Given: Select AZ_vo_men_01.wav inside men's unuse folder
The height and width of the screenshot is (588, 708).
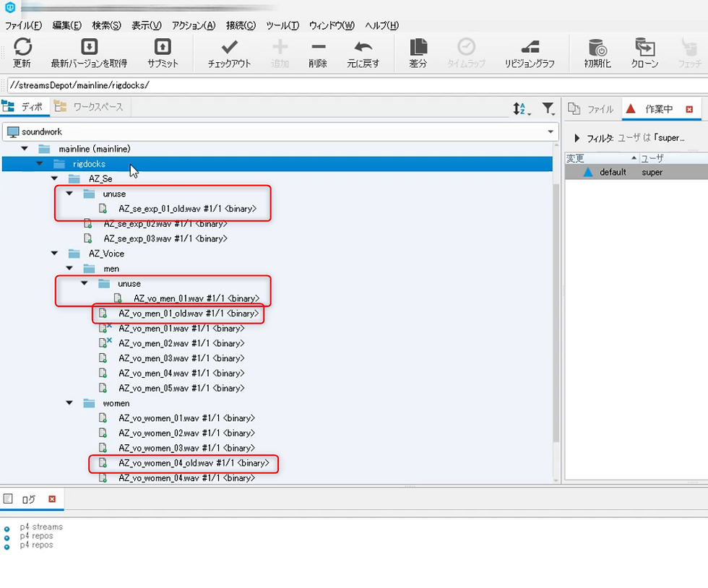Looking at the screenshot, I should [x=197, y=298].
